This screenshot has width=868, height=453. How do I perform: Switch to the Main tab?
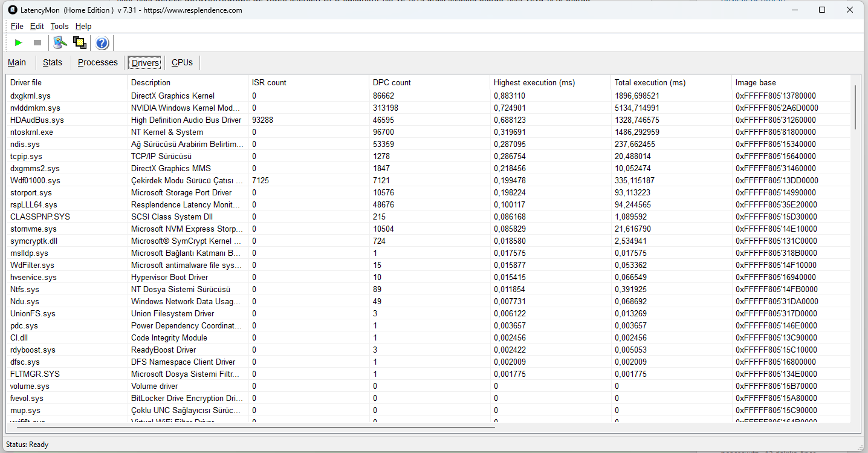(17, 62)
